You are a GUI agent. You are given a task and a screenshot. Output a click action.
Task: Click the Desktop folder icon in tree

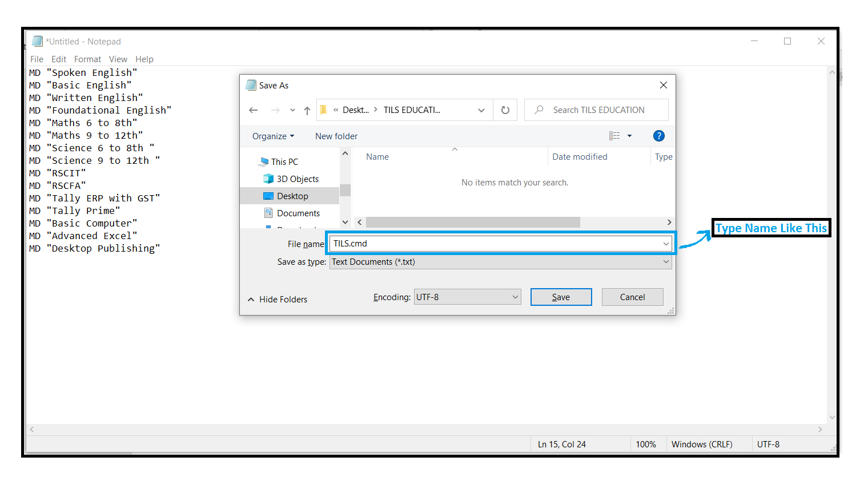pyautogui.click(x=268, y=196)
